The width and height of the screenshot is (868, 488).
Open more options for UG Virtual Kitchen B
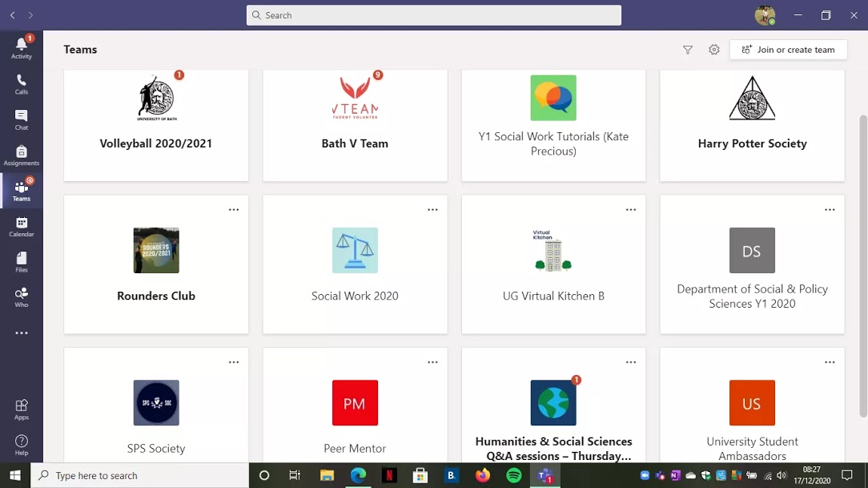630,210
